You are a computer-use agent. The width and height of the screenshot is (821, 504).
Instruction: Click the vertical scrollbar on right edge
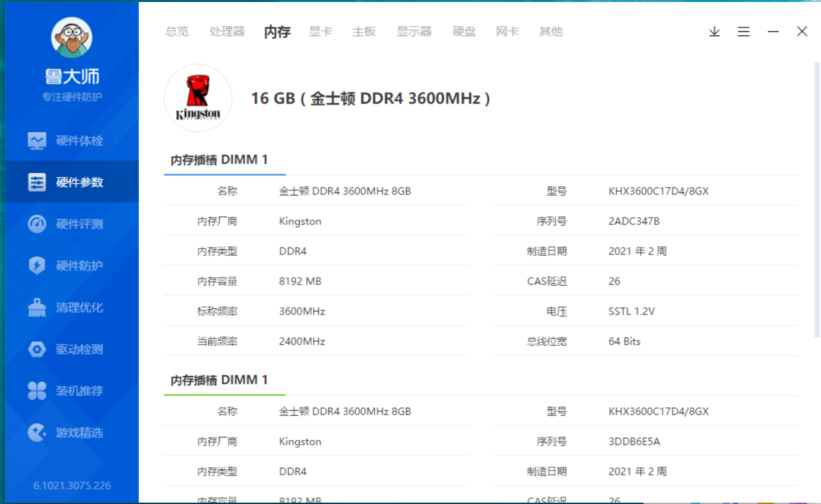(816, 200)
